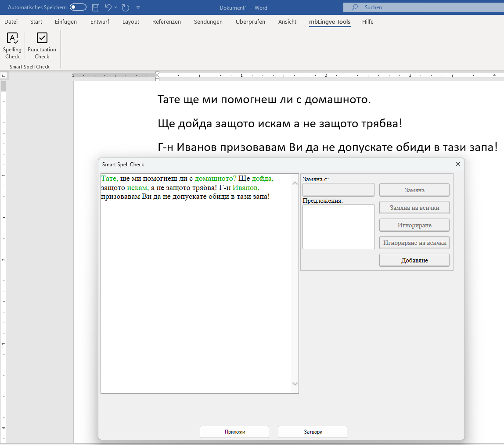Click the Suchen search box
Viewport: 504px width, 445px height.
click(x=423, y=7)
